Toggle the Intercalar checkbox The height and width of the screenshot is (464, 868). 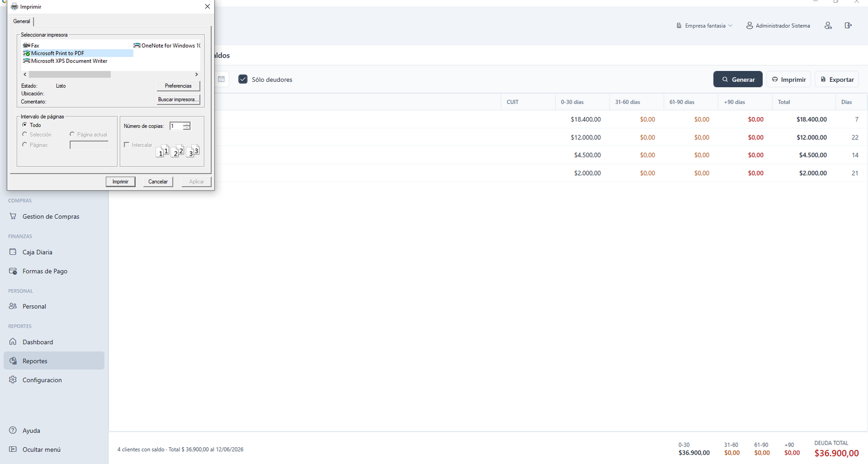pos(127,145)
